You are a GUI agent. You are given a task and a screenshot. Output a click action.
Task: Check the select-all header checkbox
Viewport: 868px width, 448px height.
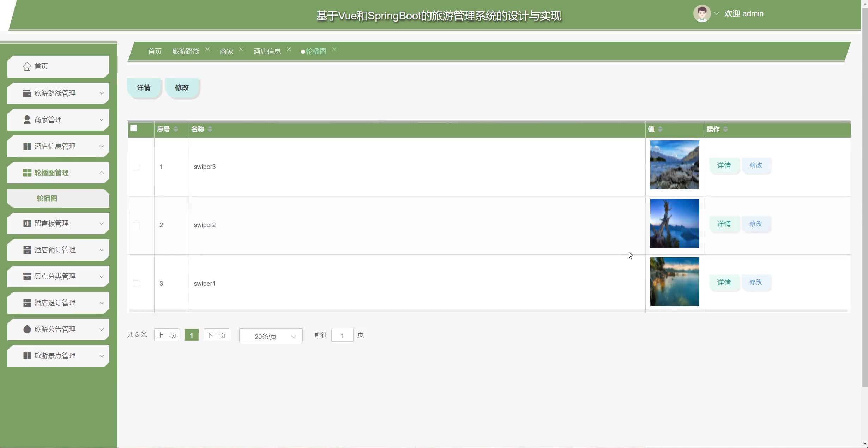pyautogui.click(x=133, y=128)
